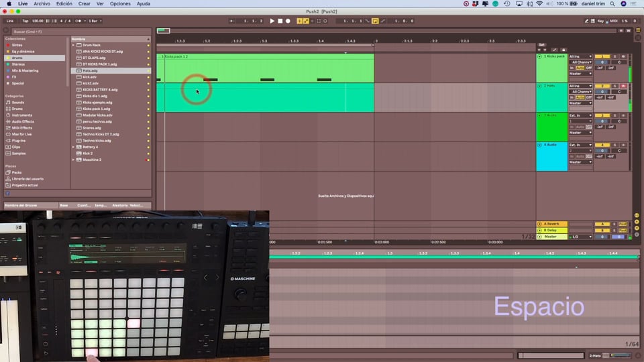The image size is (644, 362).
Task: Open the Clips category
Action: pyautogui.click(x=15, y=147)
